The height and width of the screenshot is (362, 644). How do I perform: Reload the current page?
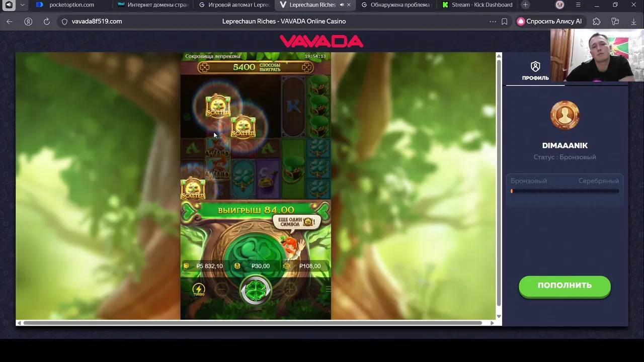(47, 22)
